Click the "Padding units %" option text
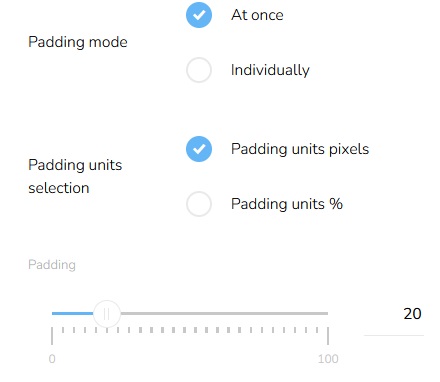The height and width of the screenshot is (382, 440). pos(287,204)
